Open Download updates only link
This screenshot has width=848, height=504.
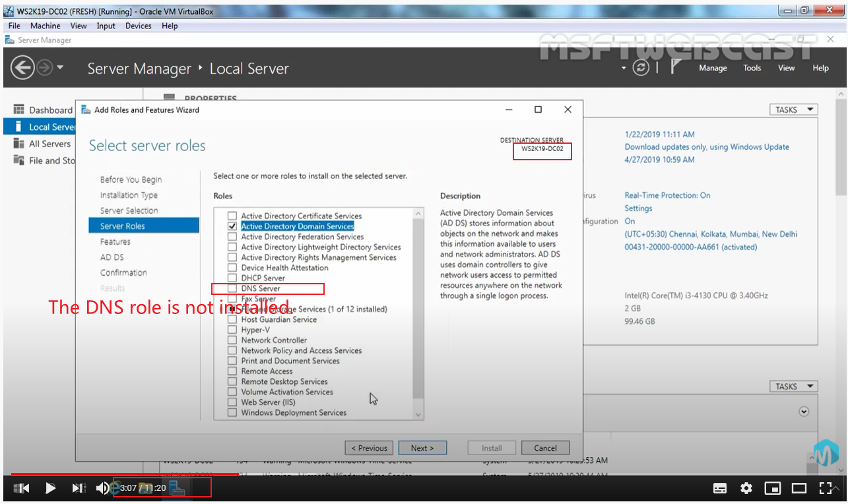[707, 147]
